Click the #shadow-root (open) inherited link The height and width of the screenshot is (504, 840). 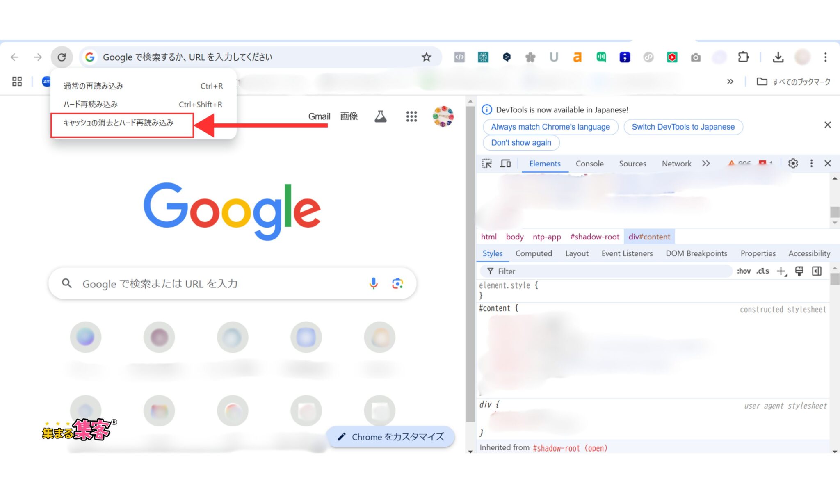(570, 448)
